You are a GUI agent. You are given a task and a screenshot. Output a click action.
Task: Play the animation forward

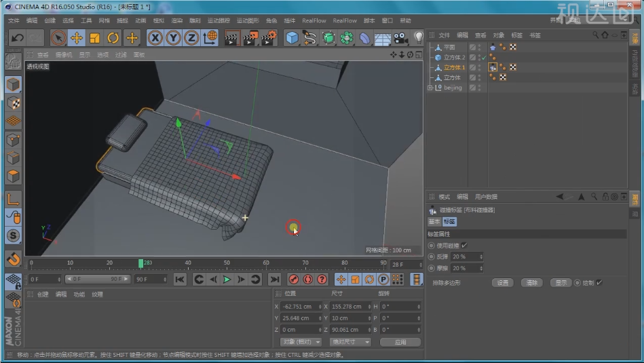point(227,280)
